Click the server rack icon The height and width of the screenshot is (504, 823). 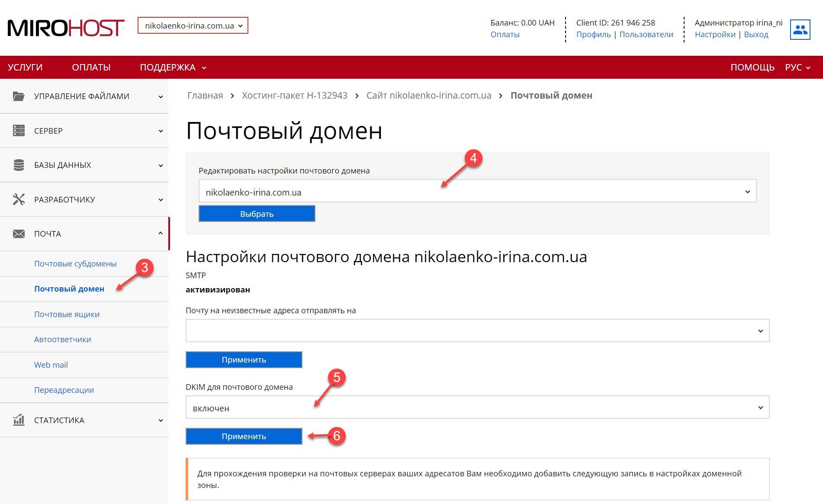[x=19, y=131]
